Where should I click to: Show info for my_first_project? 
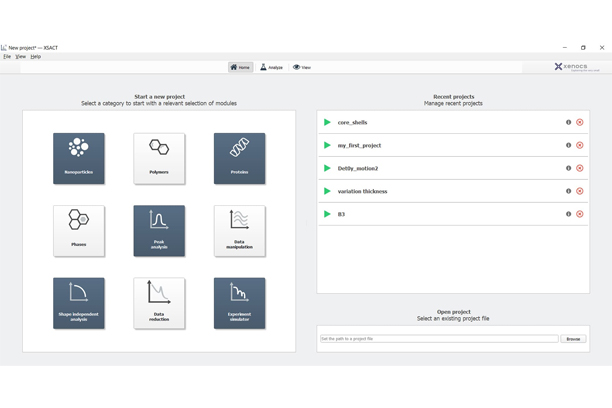(x=568, y=145)
